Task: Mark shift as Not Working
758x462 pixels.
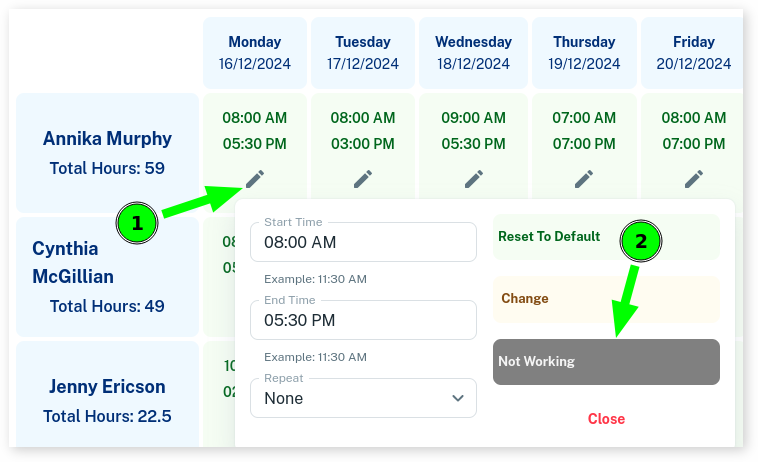Action: [606, 362]
